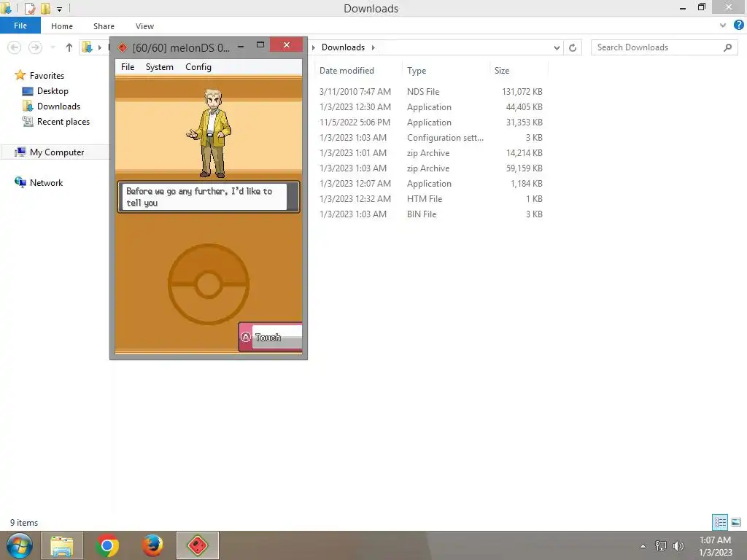
Task: Select Desktop in the navigation pane
Action: [x=53, y=91]
